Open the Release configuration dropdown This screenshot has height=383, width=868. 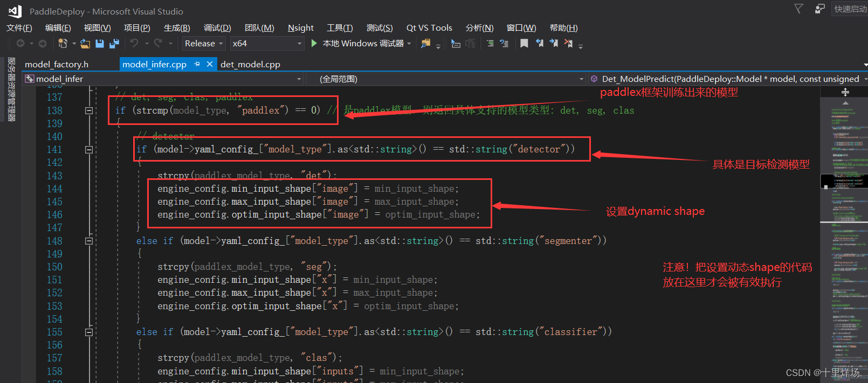point(204,44)
